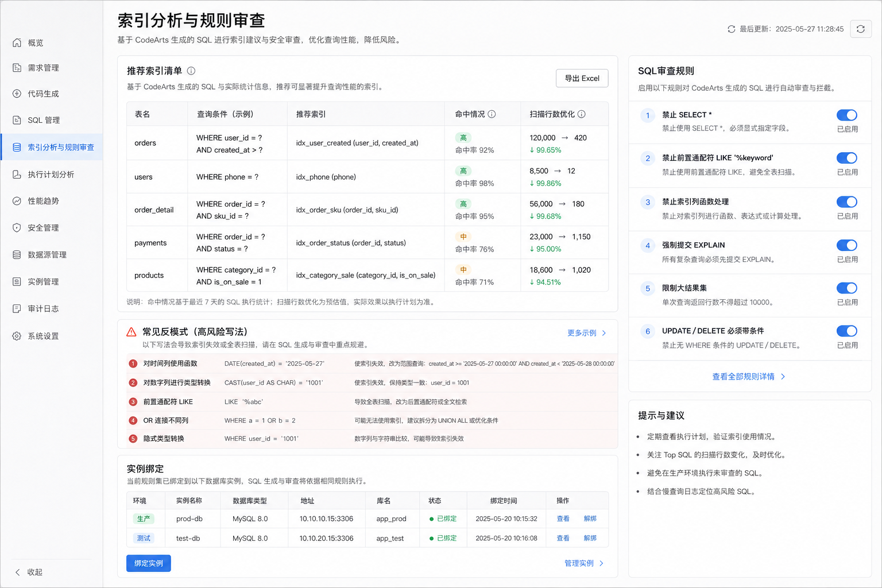Navigate to 性能趋势 menu item

pos(52,201)
